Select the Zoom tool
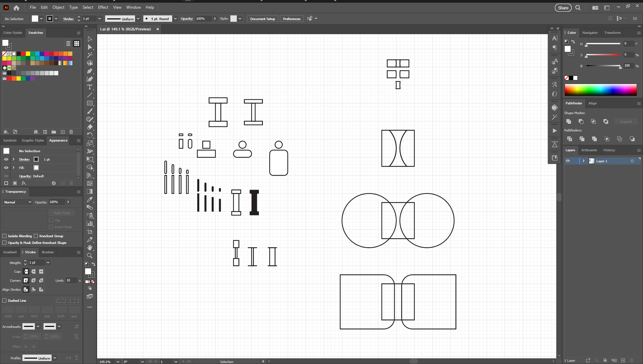This screenshot has width=643, height=364. [90, 256]
